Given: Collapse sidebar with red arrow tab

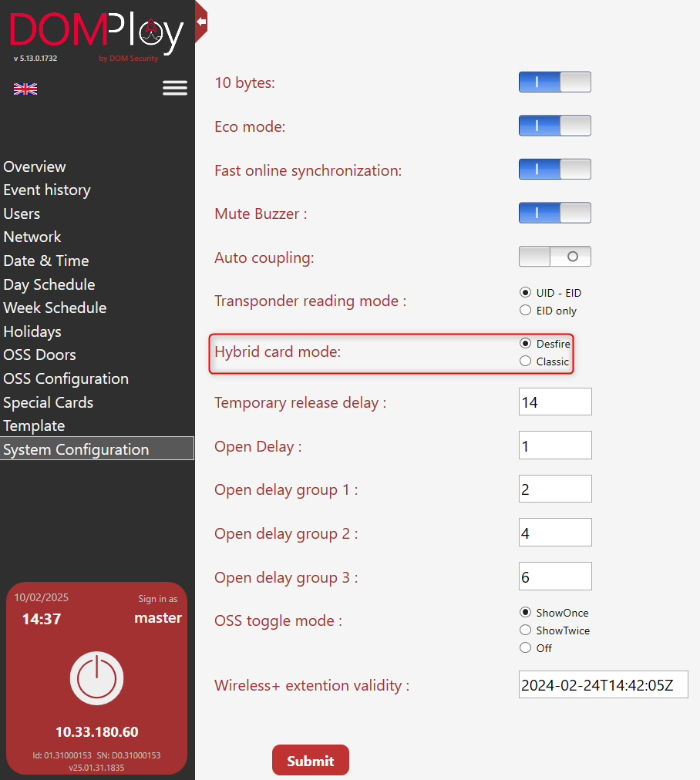Looking at the screenshot, I should [x=201, y=22].
